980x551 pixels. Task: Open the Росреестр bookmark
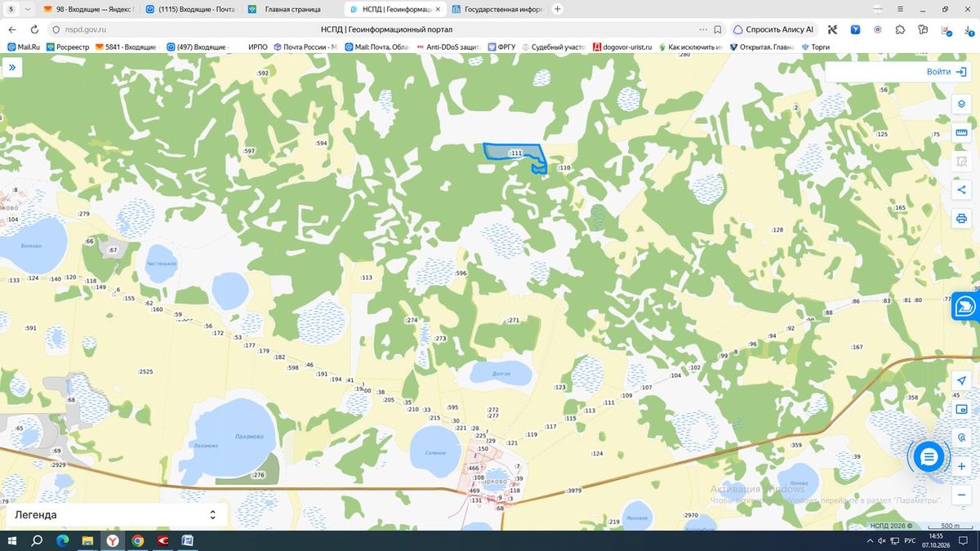pyautogui.click(x=67, y=47)
